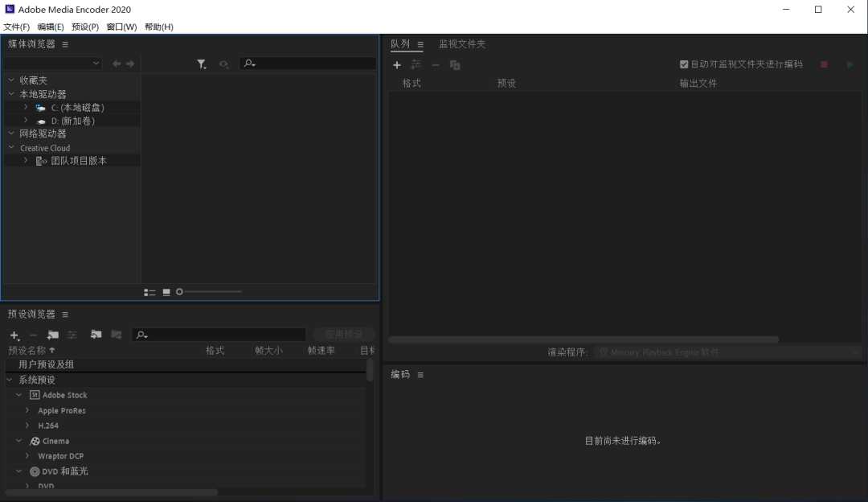Click the delete preset minus icon
868x502 pixels.
point(33,335)
